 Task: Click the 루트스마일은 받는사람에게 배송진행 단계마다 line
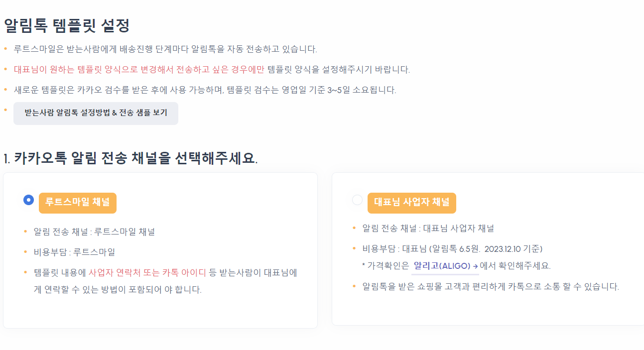click(x=165, y=49)
